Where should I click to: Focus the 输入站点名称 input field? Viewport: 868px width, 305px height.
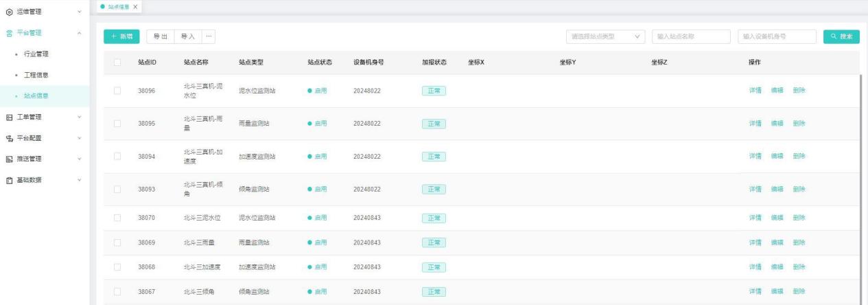click(691, 36)
